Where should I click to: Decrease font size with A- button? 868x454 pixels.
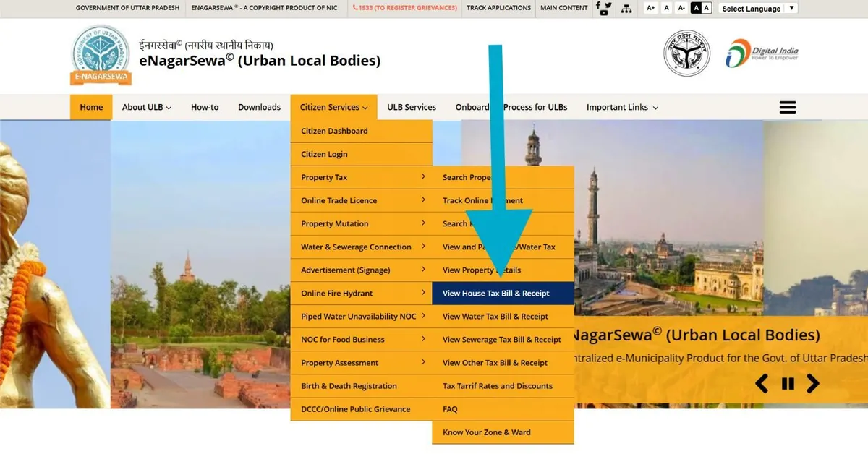pyautogui.click(x=681, y=8)
